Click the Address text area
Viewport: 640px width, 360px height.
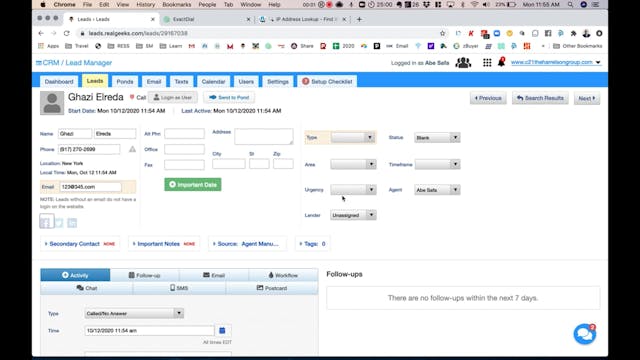coord(264,136)
